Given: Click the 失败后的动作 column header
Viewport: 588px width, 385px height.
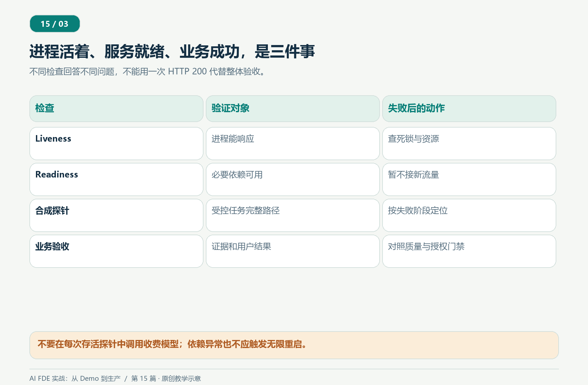Looking at the screenshot, I should coord(469,109).
